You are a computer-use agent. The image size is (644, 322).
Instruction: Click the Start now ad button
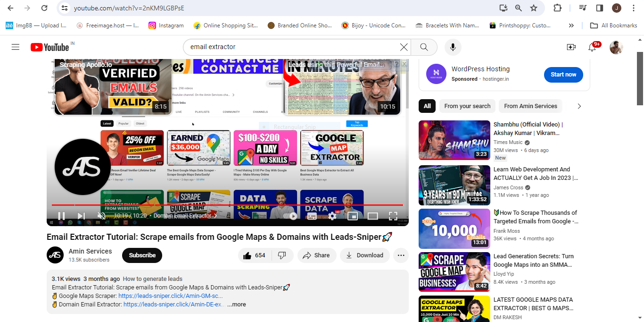tap(563, 75)
